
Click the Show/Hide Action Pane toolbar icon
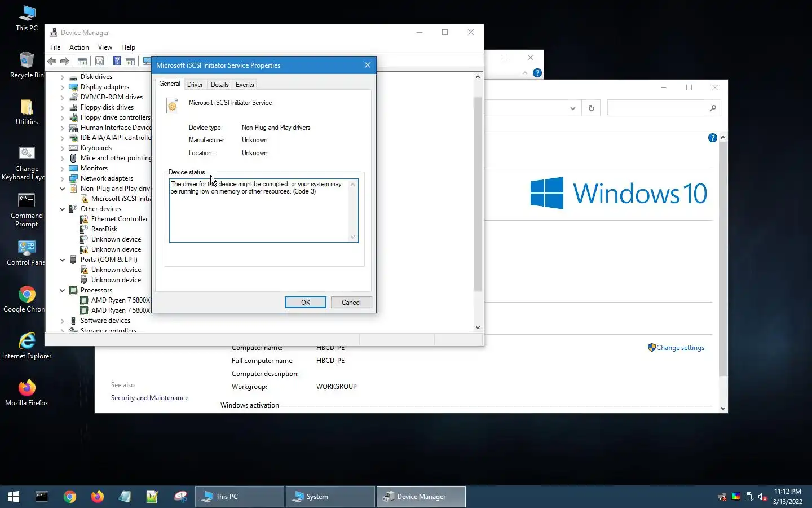(x=130, y=62)
